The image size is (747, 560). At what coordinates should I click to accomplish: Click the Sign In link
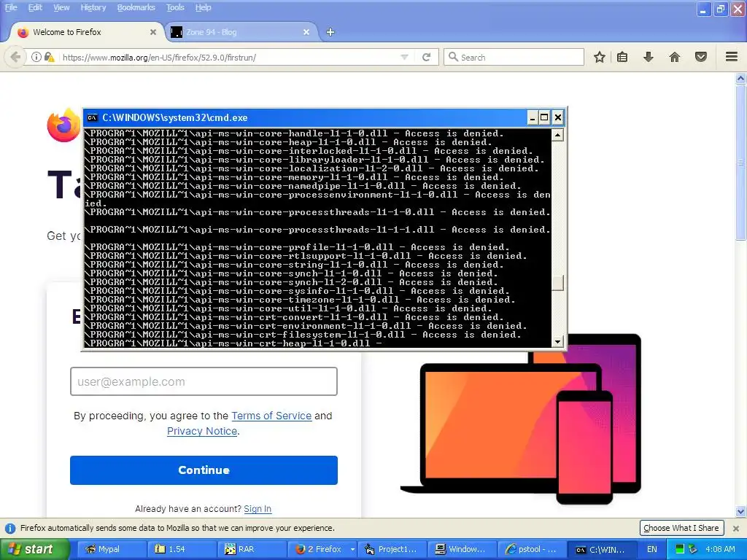click(x=258, y=508)
